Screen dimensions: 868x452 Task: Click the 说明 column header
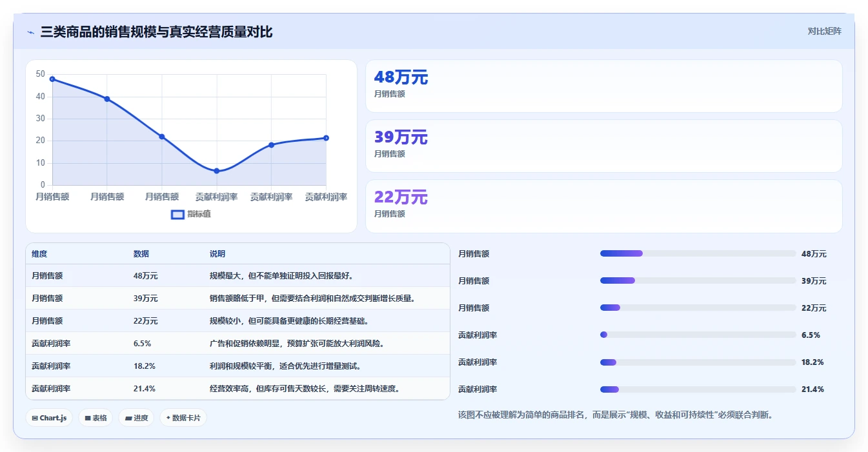tap(217, 254)
